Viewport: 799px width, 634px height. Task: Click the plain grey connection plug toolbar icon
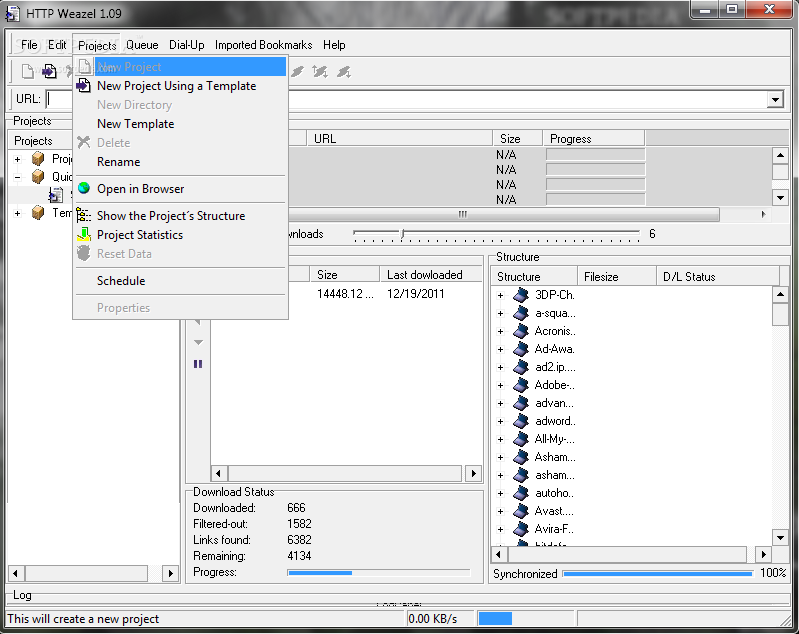298,72
